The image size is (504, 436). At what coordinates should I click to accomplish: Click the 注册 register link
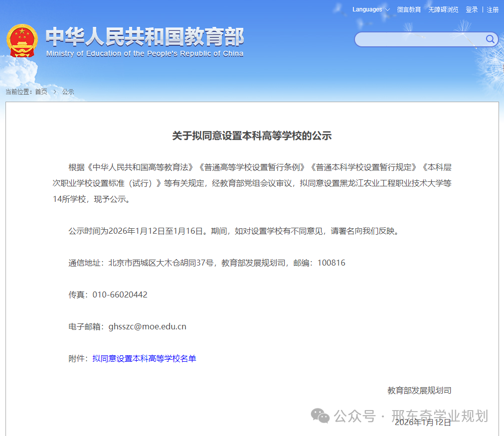493,9
